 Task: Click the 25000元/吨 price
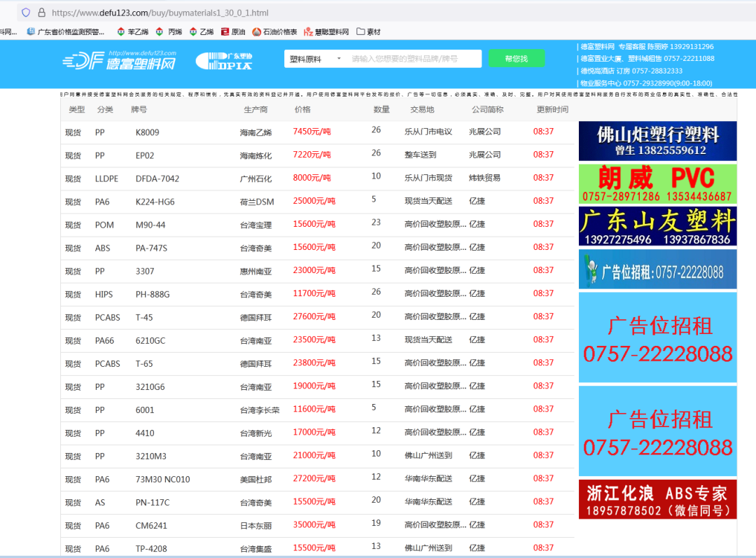(314, 201)
